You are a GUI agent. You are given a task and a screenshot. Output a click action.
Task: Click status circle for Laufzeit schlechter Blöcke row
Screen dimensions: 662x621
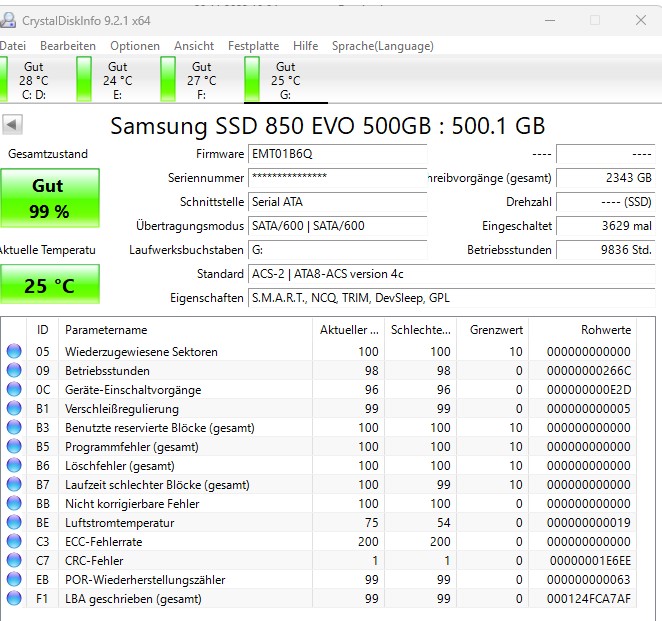(14, 484)
